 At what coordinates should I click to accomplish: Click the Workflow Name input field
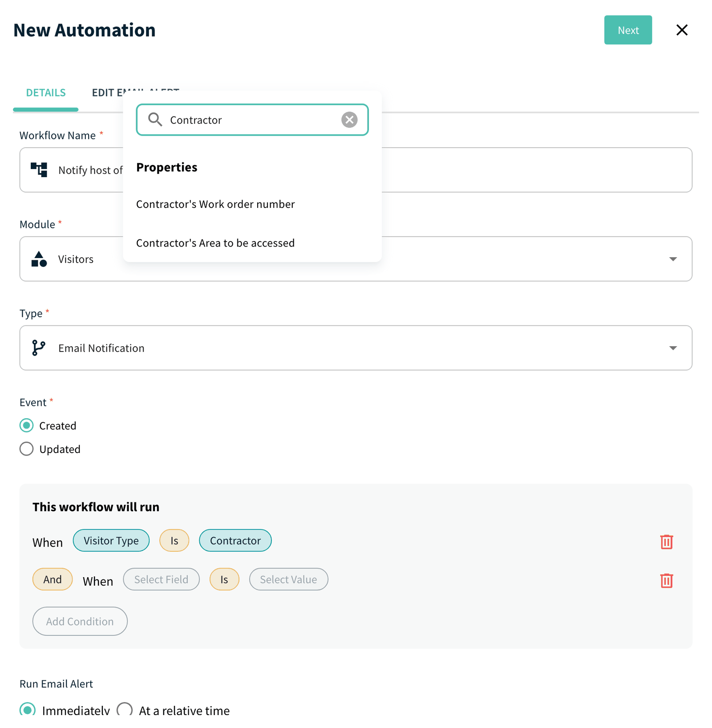pos(356,170)
